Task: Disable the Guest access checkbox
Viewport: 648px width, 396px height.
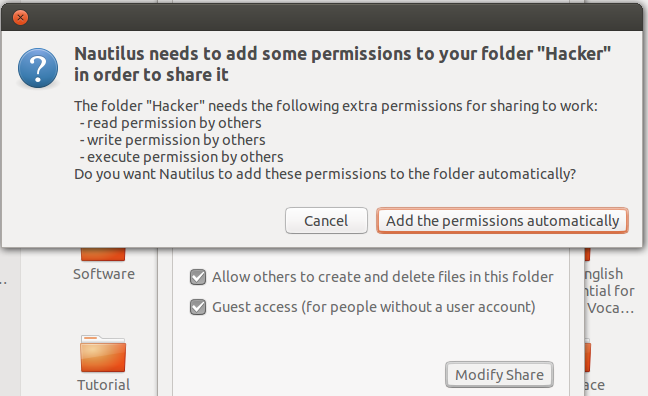Action: (x=198, y=307)
